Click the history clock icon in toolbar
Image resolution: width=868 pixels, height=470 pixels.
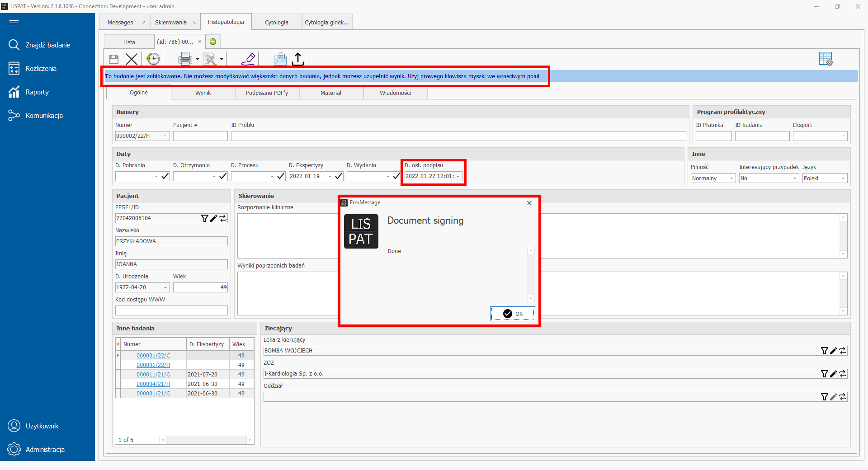[x=153, y=59]
